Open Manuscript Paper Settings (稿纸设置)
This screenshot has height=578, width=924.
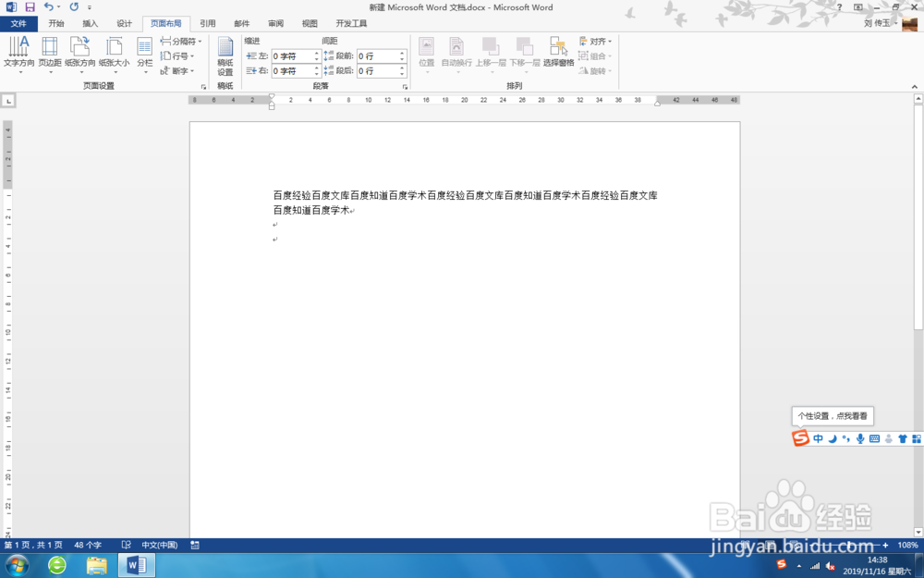click(225, 55)
